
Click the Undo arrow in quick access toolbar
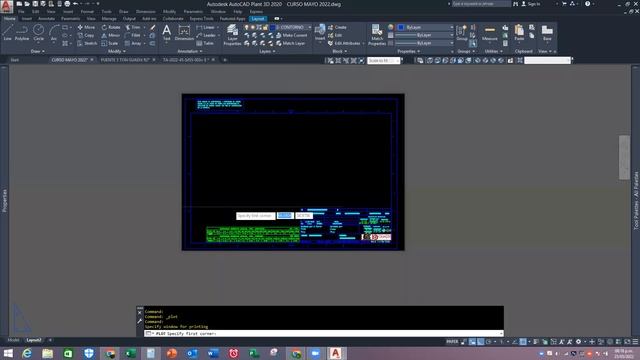tap(76, 4)
